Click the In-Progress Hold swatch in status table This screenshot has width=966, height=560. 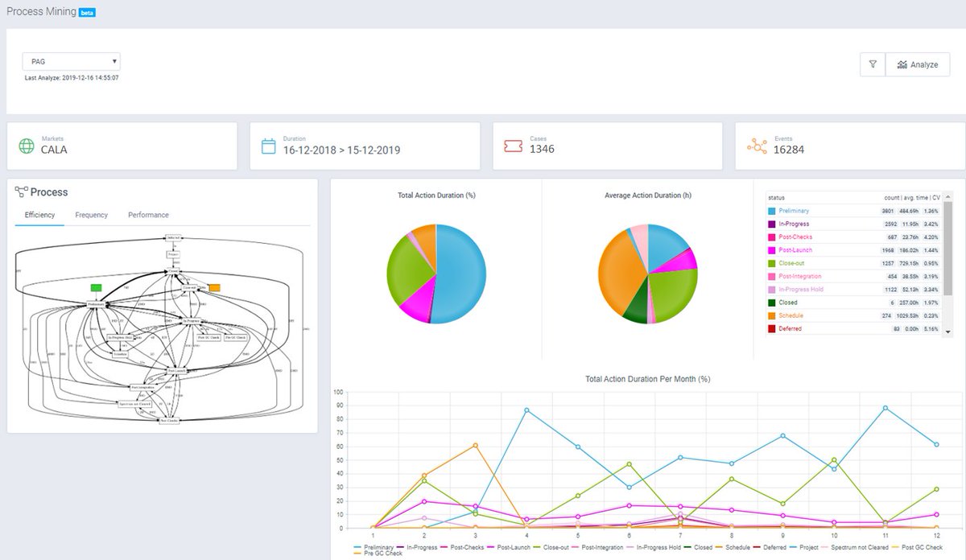pyautogui.click(x=772, y=290)
